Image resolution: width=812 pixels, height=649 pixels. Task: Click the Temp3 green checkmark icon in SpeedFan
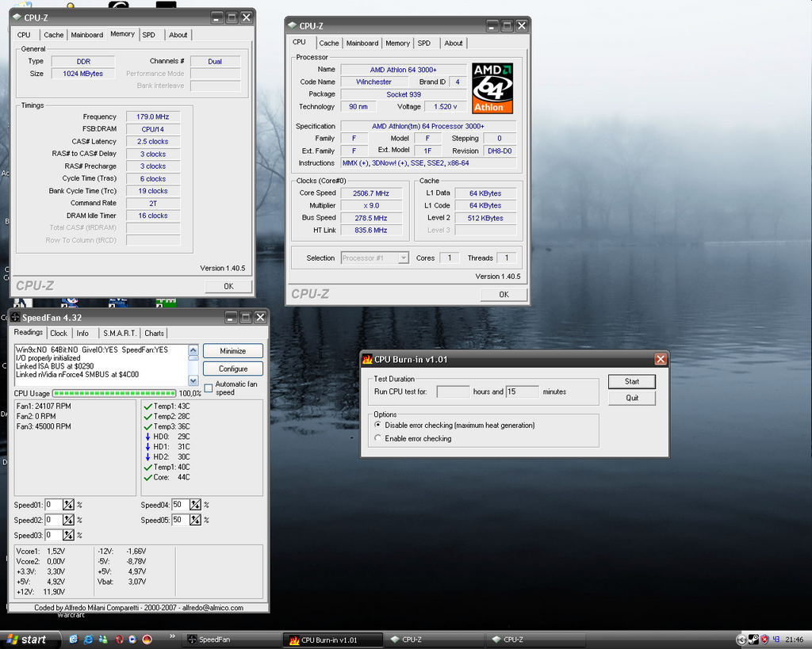(147, 427)
